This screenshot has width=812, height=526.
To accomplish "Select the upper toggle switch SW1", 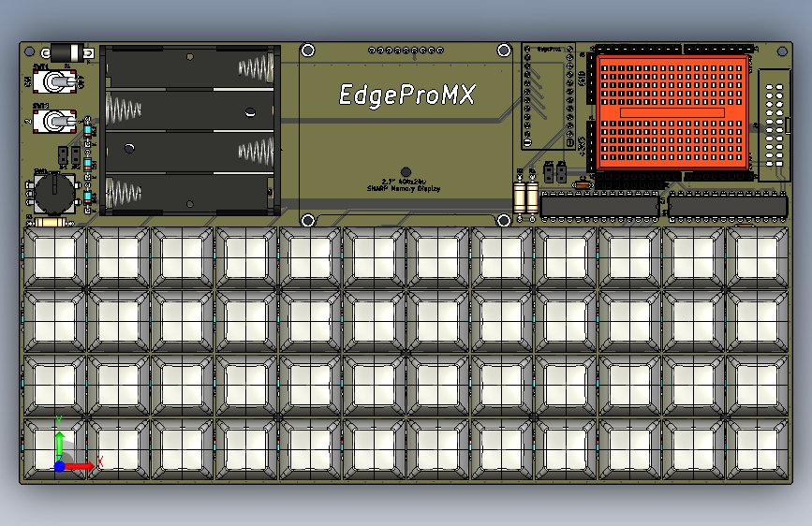I will coord(56,81).
